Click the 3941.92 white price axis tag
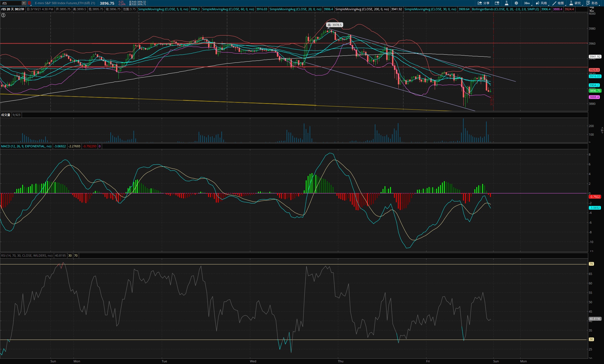 point(595,57)
